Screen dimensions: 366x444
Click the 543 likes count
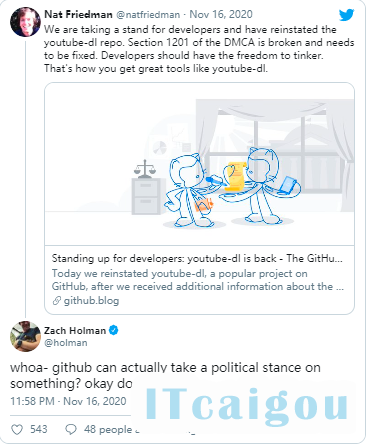pyautogui.click(x=39, y=429)
